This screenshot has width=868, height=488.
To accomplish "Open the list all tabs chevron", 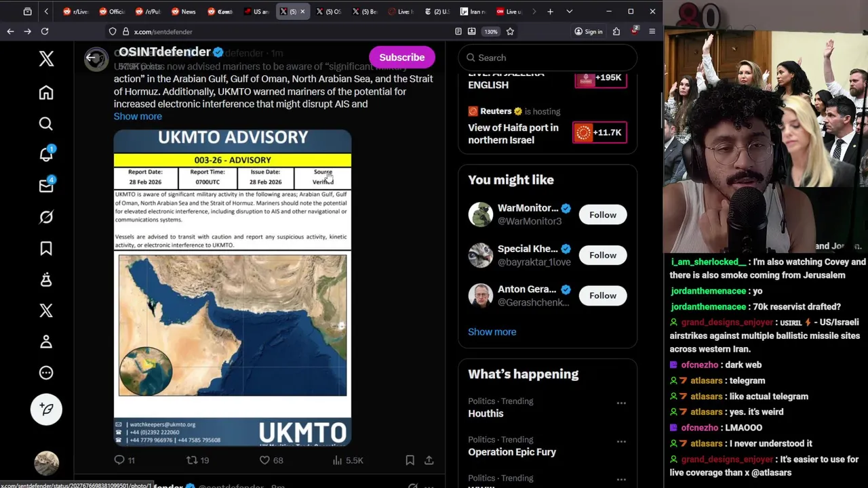I will (569, 12).
